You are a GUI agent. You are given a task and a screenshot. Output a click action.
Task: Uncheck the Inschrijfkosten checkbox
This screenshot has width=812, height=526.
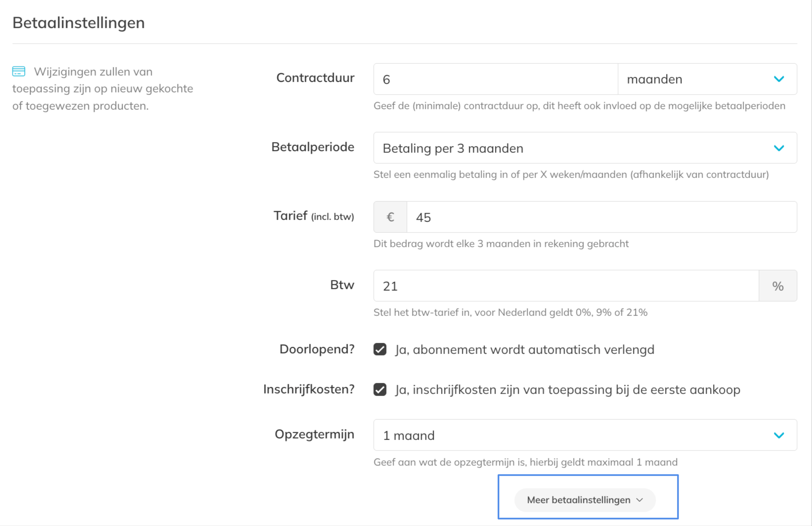pos(380,390)
